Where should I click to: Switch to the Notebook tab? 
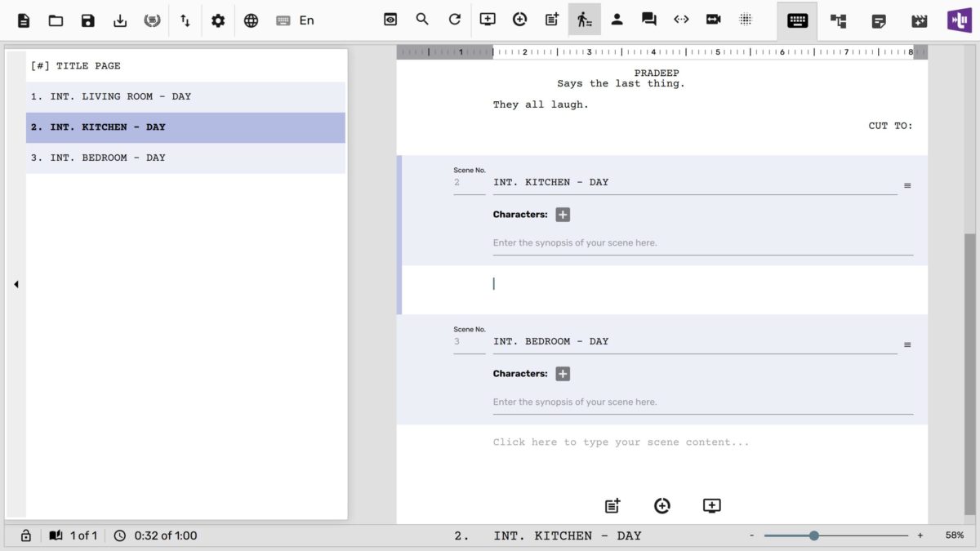[x=879, y=20]
